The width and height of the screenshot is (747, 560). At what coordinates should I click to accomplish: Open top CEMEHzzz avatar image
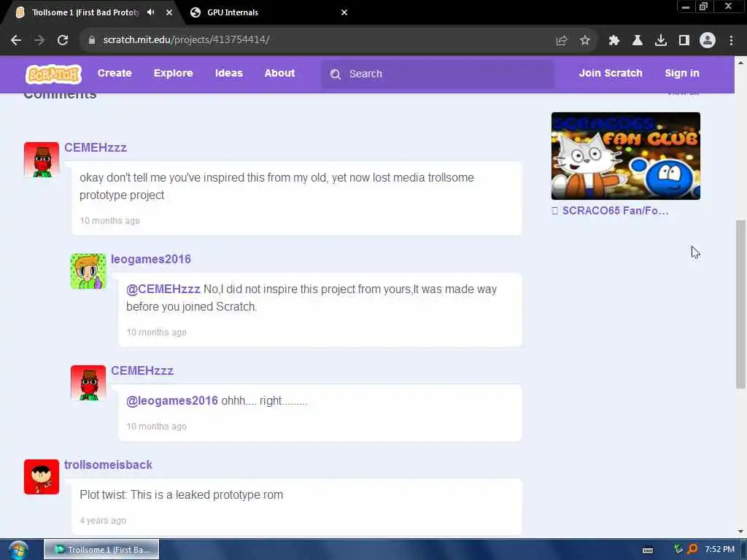click(42, 160)
